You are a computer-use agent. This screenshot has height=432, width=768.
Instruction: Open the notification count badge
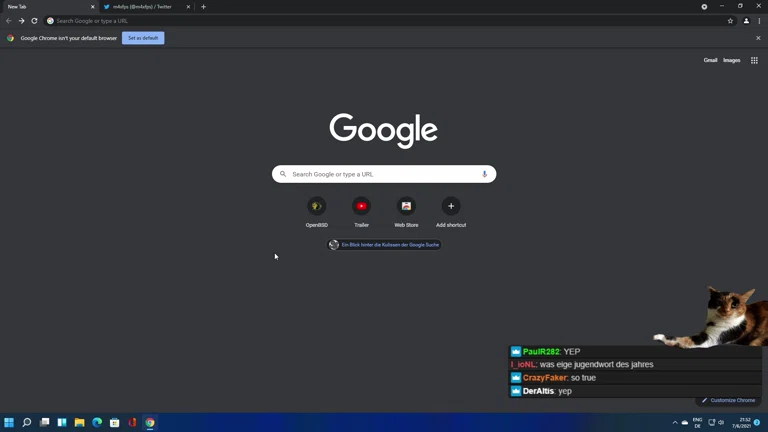[757, 422]
